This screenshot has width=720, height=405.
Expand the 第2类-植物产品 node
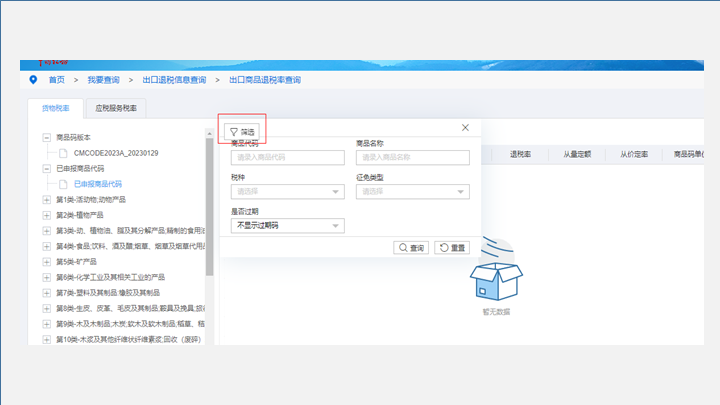[46, 215]
